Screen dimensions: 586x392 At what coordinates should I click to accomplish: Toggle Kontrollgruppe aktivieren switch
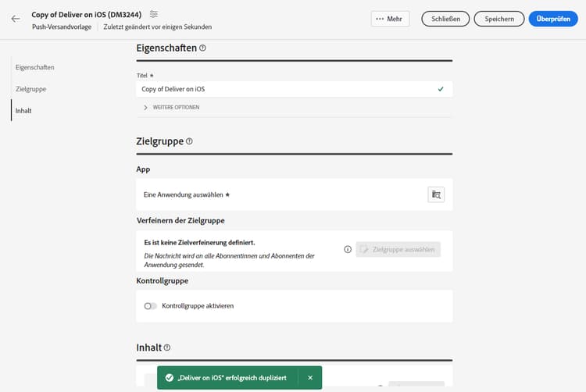coord(150,306)
